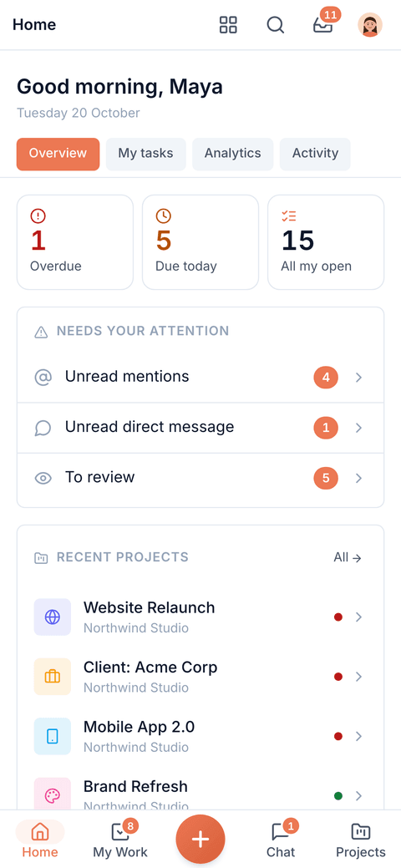Click the Recent Projects folder icon

pyautogui.click(x=41, y=557)
